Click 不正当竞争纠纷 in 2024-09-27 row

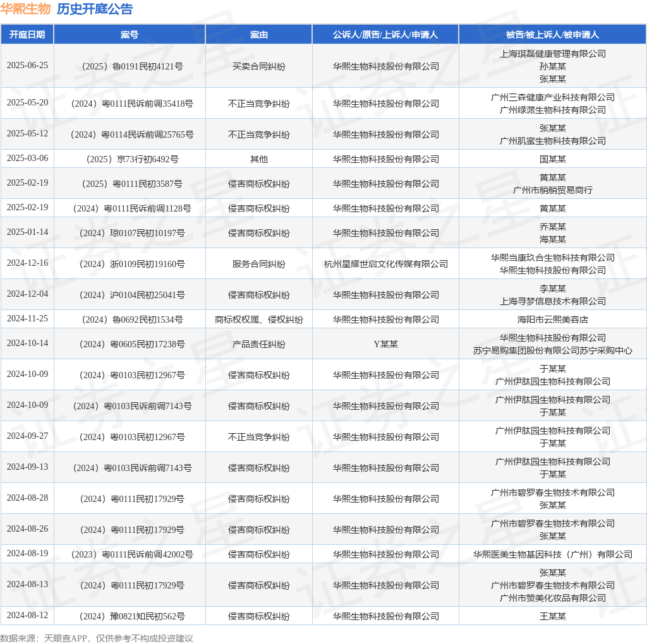(258, 437)
